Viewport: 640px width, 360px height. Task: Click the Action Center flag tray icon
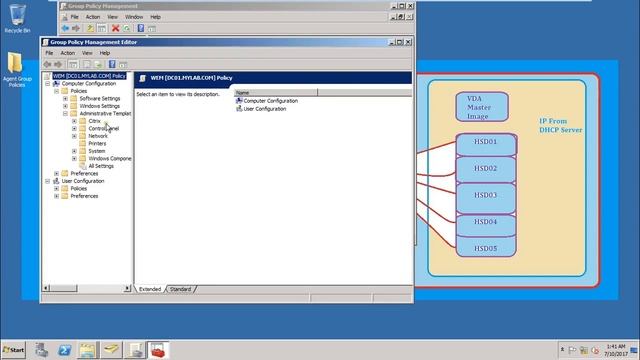[572, 350]
